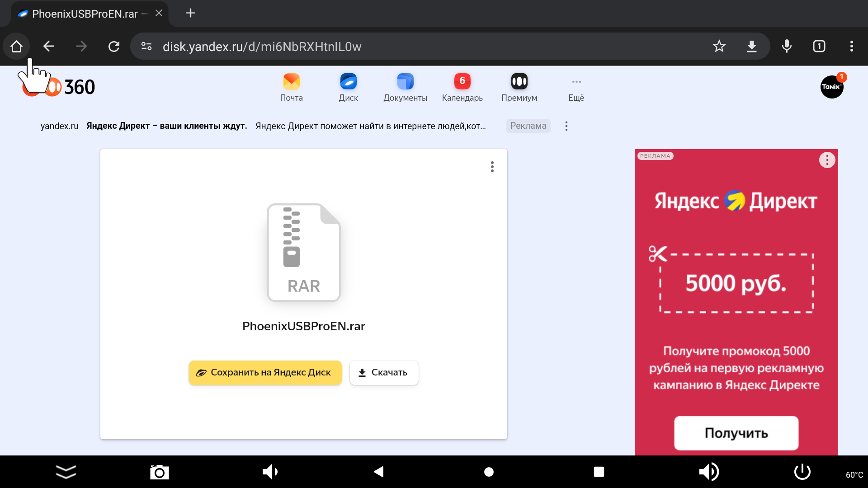Open file card three-dot options menu
The image size is (868, 488).
tap(492, 167)
